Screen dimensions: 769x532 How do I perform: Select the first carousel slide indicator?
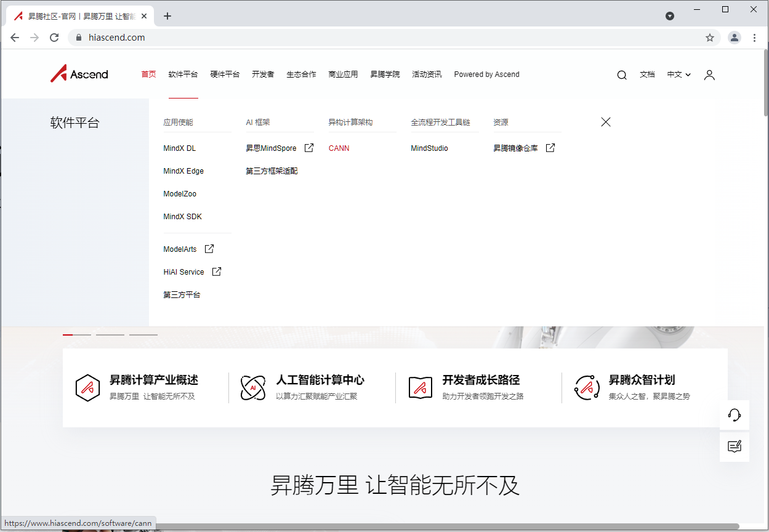pos(77,335)
